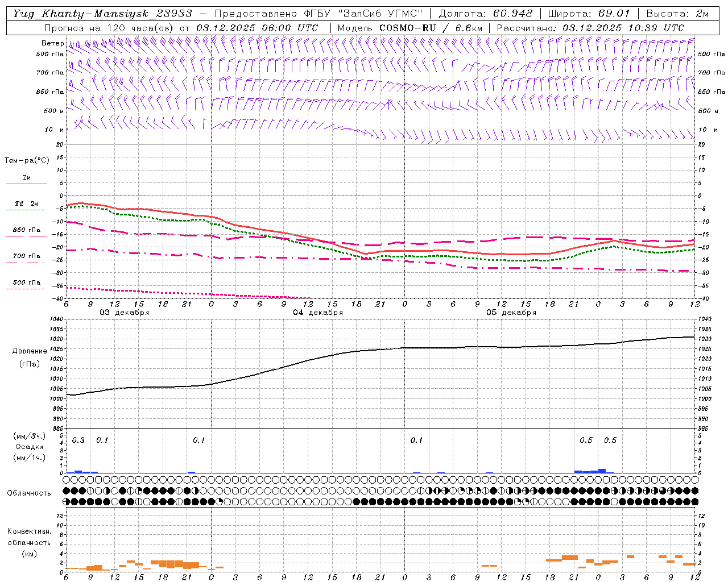Click the 500 гПа temperature legend entry
Image resolution: width=728 pixels, height=582 pixels.
(x=27, y=282)
